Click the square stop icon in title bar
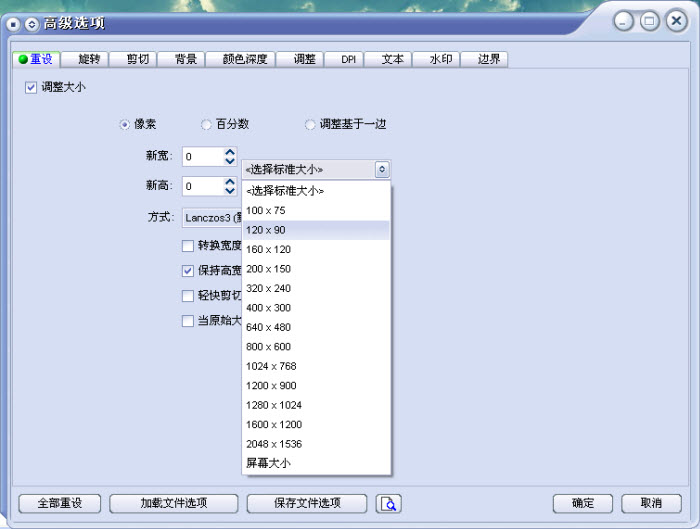 pos(13,24)
